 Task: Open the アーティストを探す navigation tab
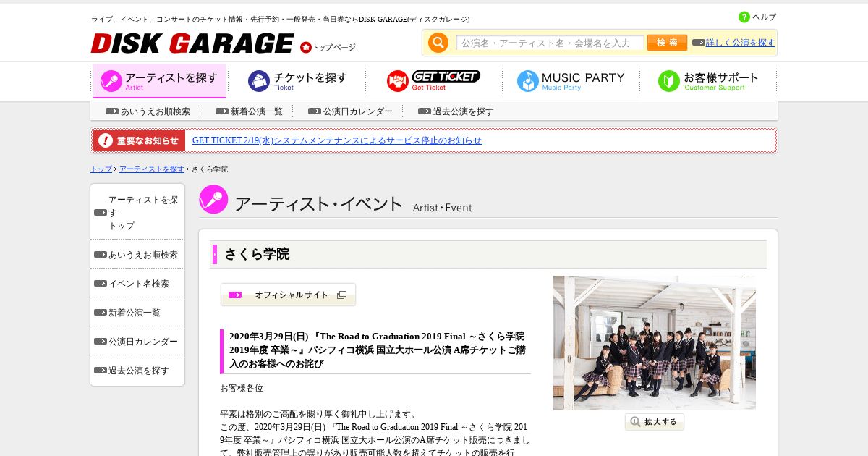click(159, 81)
